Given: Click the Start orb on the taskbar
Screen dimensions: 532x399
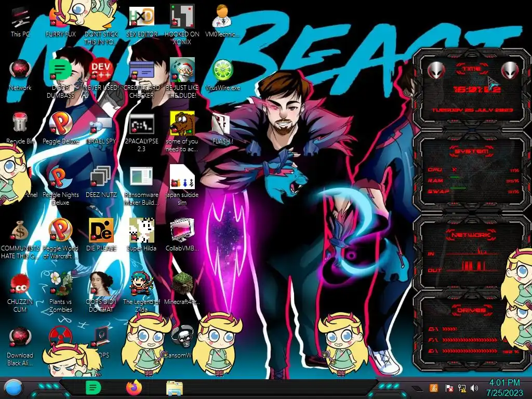Looking at the screenshot, I should pos(13,389).
